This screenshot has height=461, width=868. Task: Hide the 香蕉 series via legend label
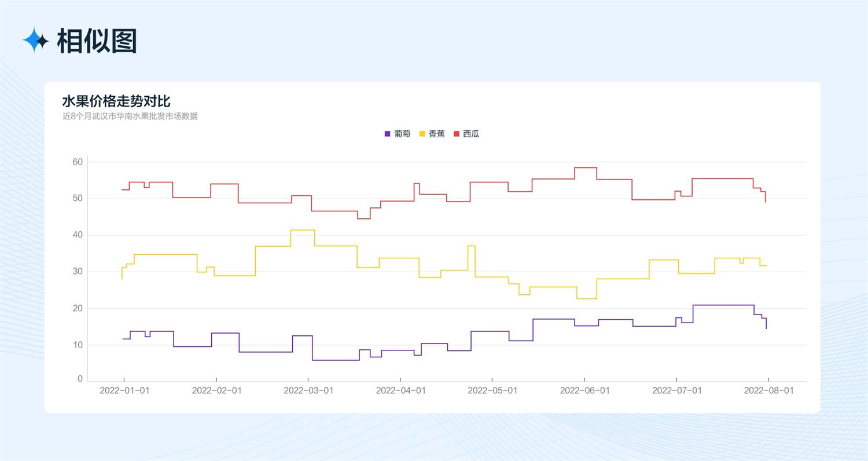437,134
